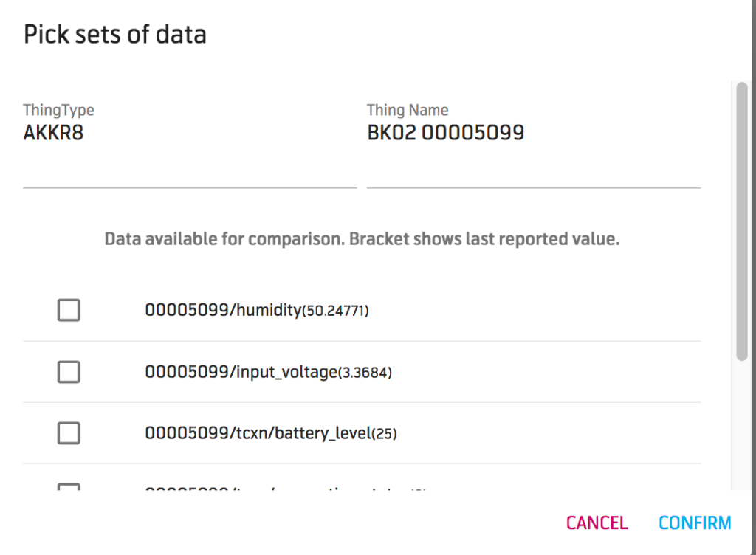Click the CONFIRM button
The width and height of the screenshot is (756, 555).
click(x=695, y=523)
